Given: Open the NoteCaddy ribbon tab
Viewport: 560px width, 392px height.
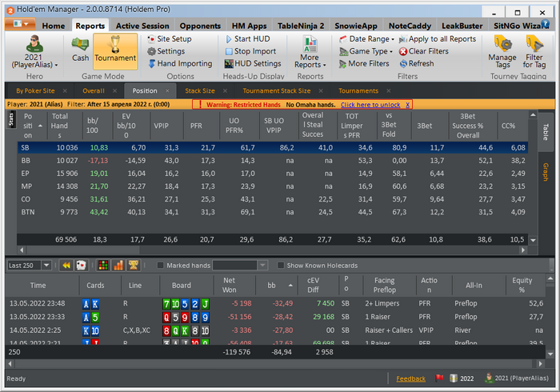Looking at the screenshot, I should click(410, 26).
